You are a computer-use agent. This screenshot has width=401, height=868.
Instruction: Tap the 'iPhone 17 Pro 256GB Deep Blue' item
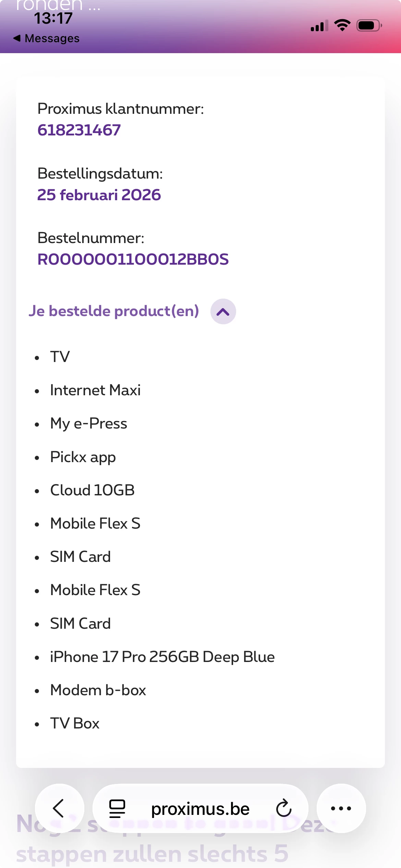click(162, 657)
